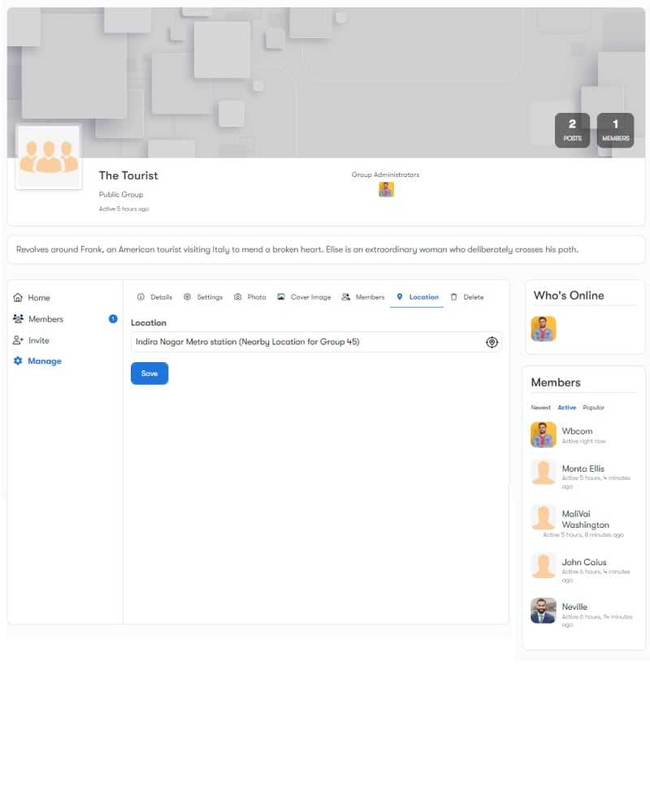Click the locate-me crosshair icon in Location field

tap(492, 342)
